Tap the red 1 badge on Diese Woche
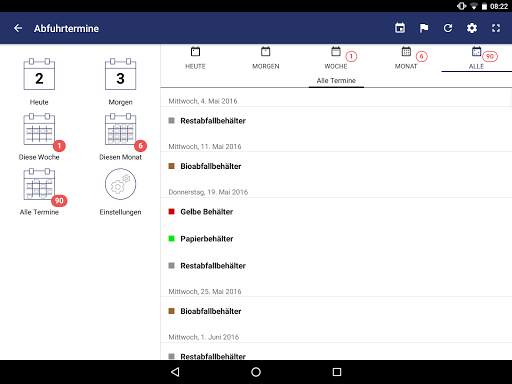The width and height of the screenshot is (512, 384). click(x=59, y=146)
